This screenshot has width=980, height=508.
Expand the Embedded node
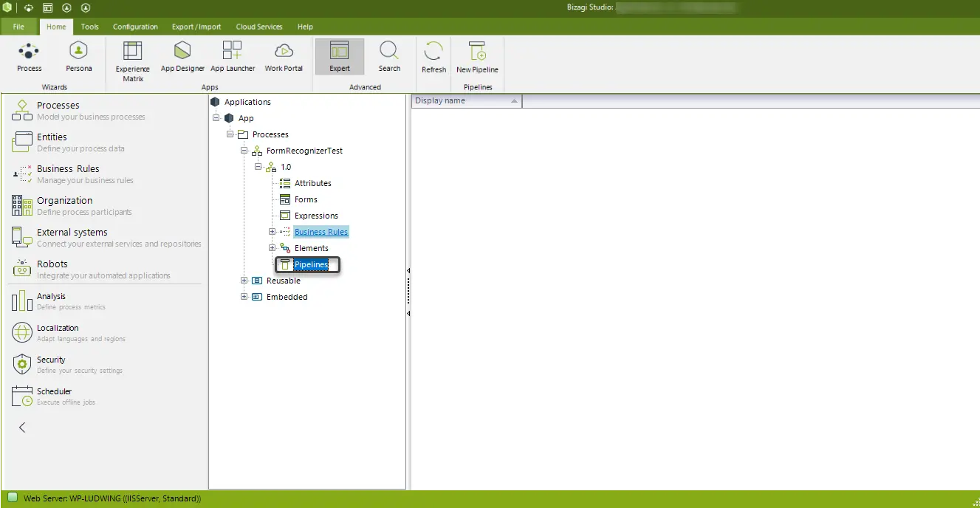pyautogui.click(x=244, y=297)
